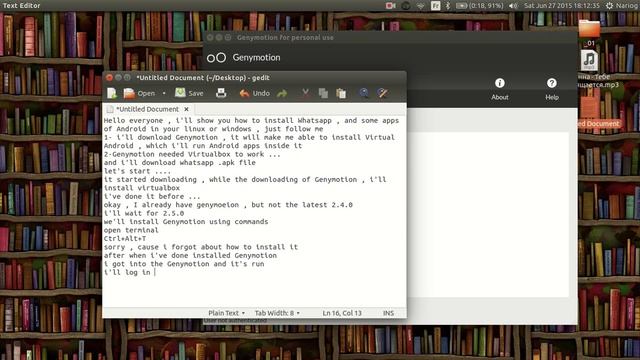Screen dimensions: 640x360
Task: Open About in Genymotion window
Action: (x=500, y=89)
